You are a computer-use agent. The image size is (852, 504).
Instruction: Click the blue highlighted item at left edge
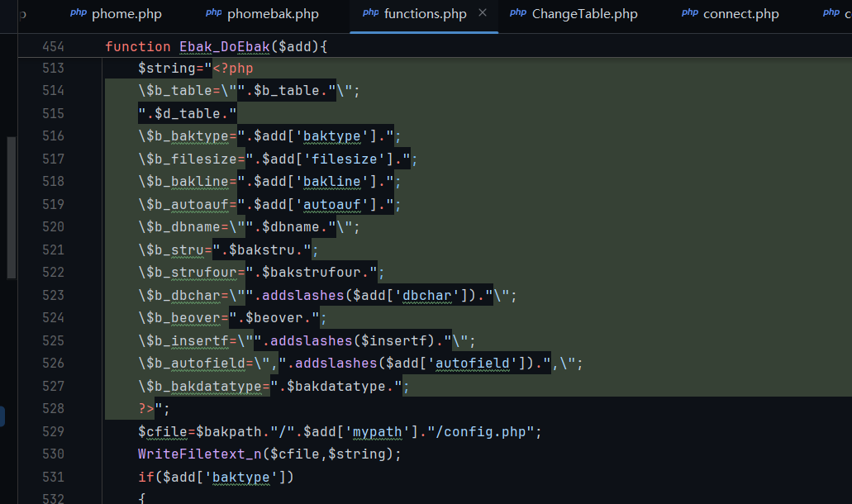coord(2,416)
